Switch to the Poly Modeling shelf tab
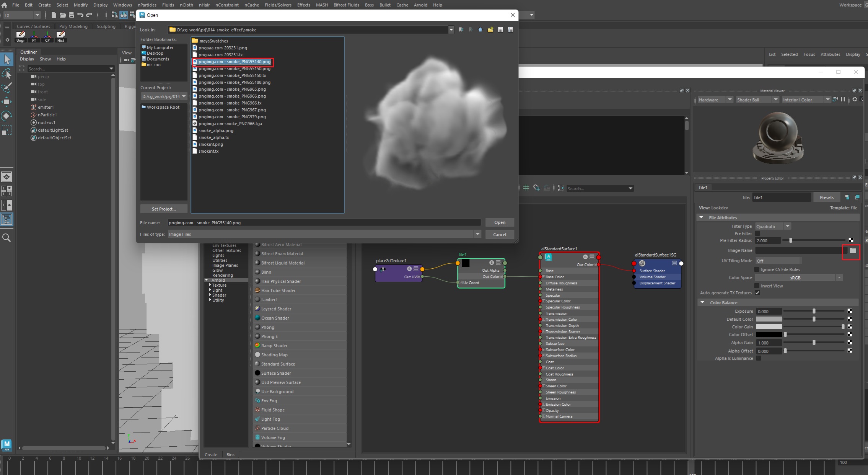Image resolution: width=868 pixels, height=475 pixels. coord(73,26)
